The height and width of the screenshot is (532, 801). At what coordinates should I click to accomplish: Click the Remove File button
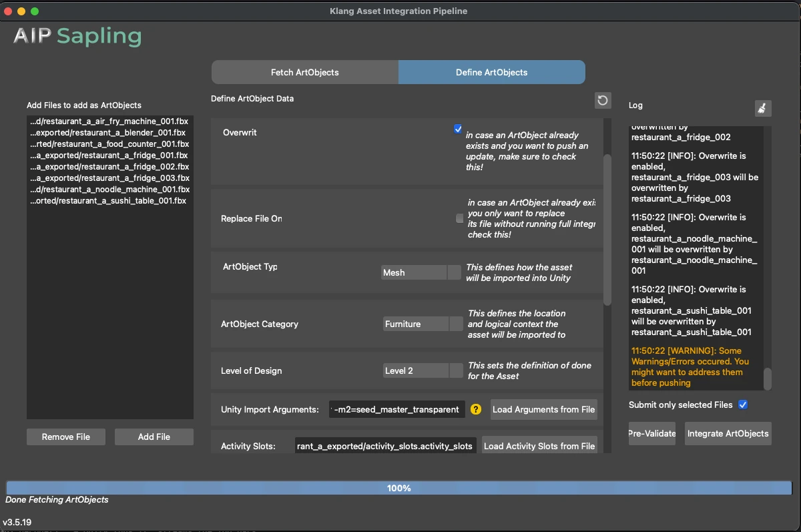[66, 437]
